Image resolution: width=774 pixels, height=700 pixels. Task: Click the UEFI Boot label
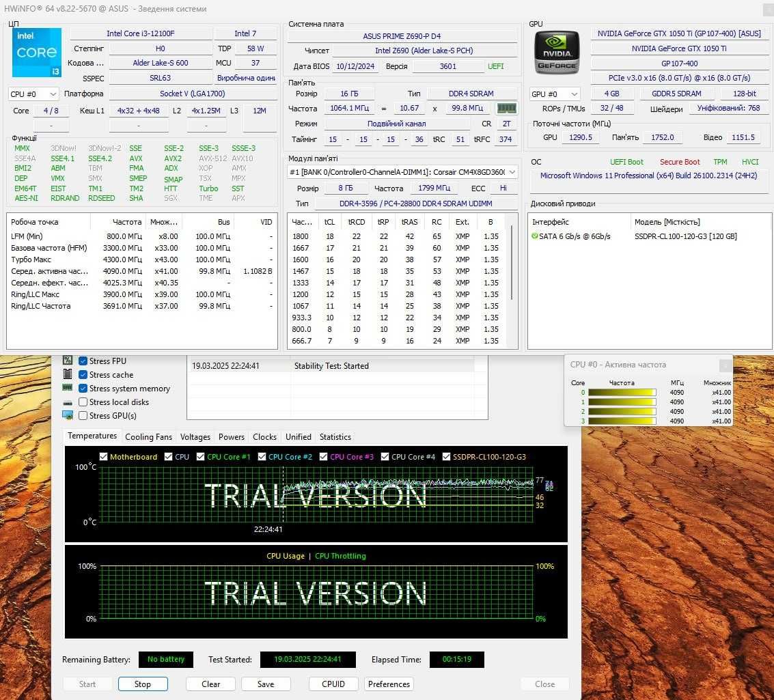point(626,162)
